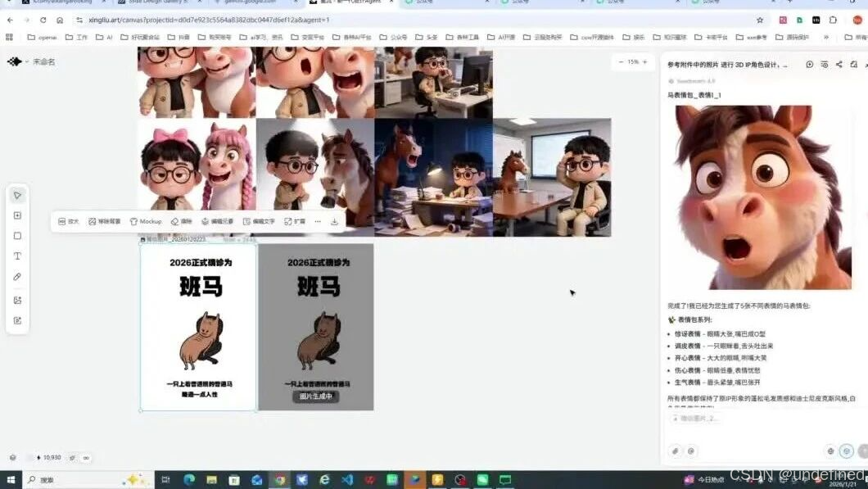Choose the Mockup option
868x489 pixels.
click(x=146, y=221)
